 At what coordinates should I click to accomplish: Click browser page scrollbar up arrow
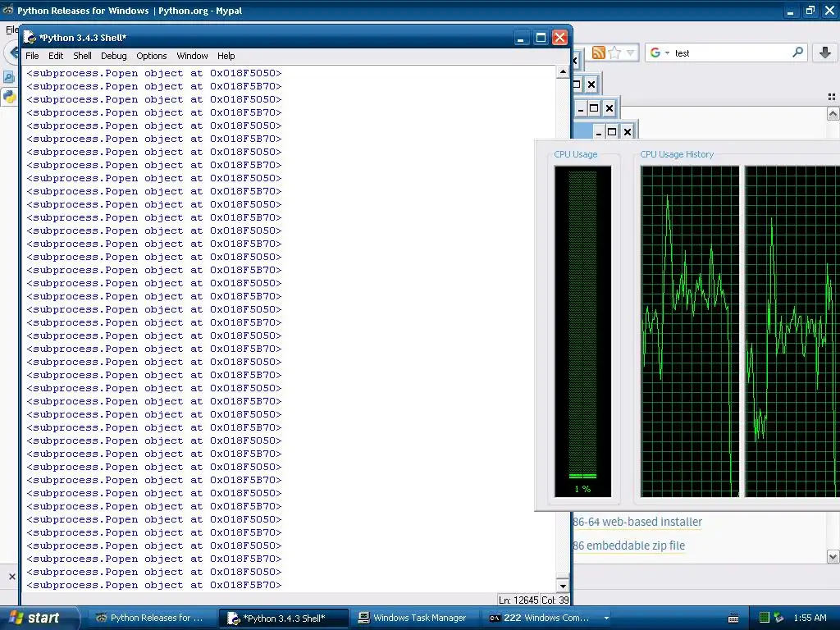point(833,113)
